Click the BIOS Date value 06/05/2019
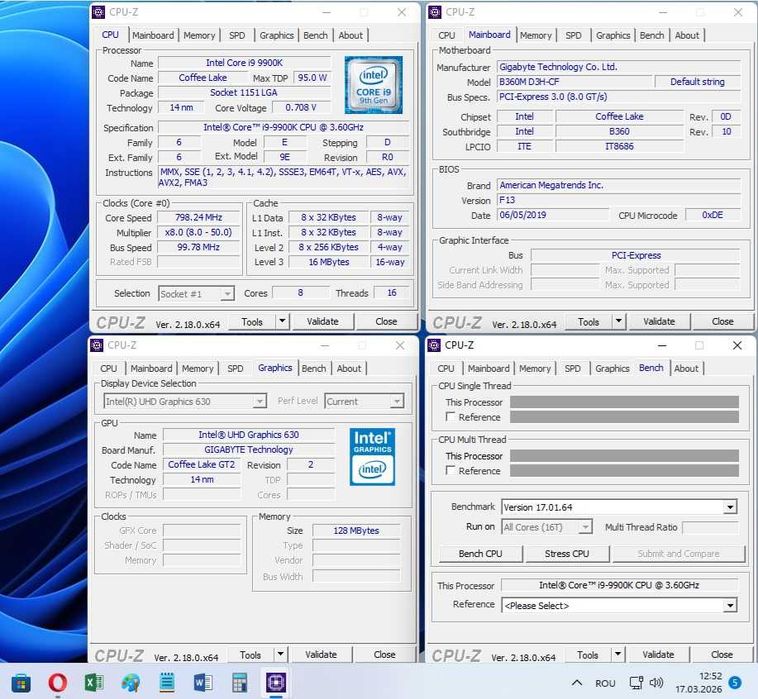The height and width of the screenshot is (699, 758). [x=553, y=215]
